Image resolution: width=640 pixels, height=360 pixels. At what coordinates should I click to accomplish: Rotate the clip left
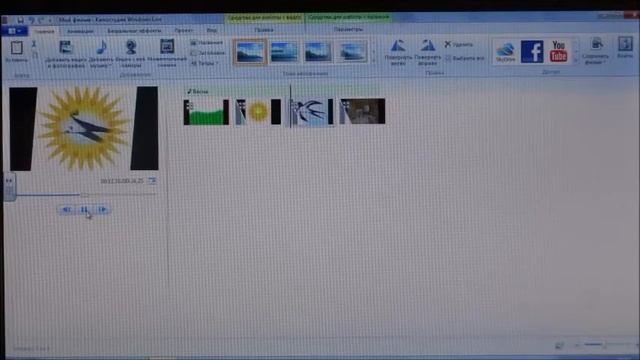(x=398, y=52)
